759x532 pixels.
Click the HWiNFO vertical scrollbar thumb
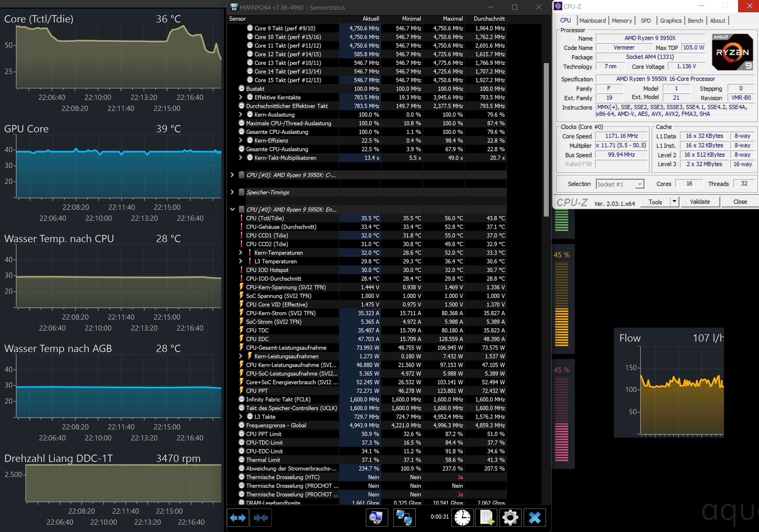[546, 139]
